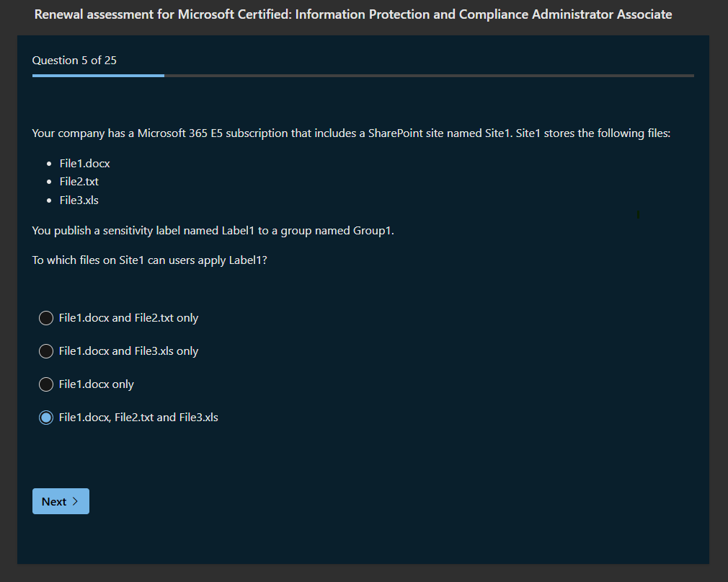The width and height of the screenshot is (728, 582).
Task: Click the answer text 'File1.docx and File2.txt only'
Action: pos(128,318)
